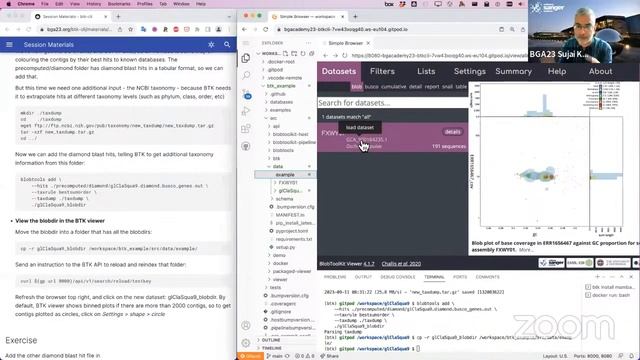
Task: Open the Settings tab in BlobToolKit viewer
Action: pyautogui.click(x=470, y=71)
